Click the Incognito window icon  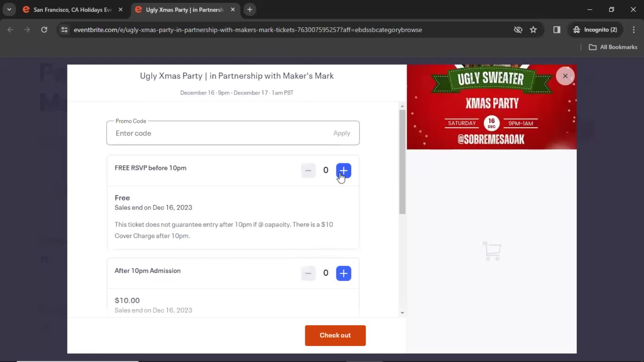point(576,29)
